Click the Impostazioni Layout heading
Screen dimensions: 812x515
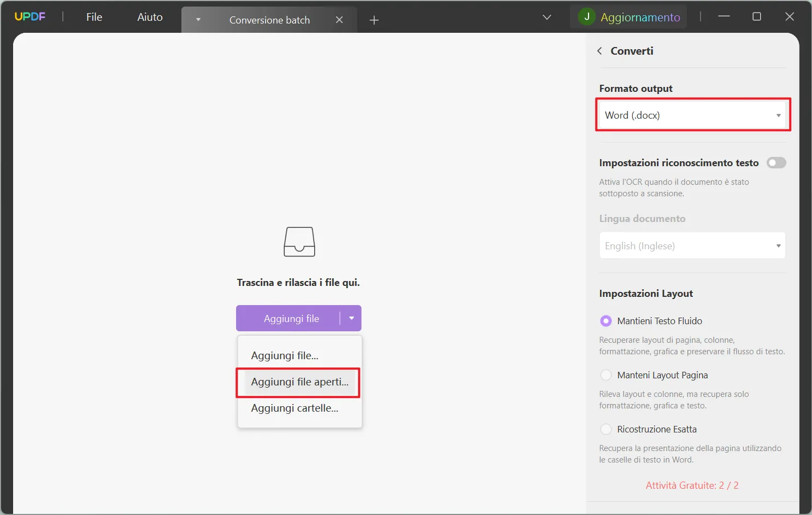pos(646,294)
